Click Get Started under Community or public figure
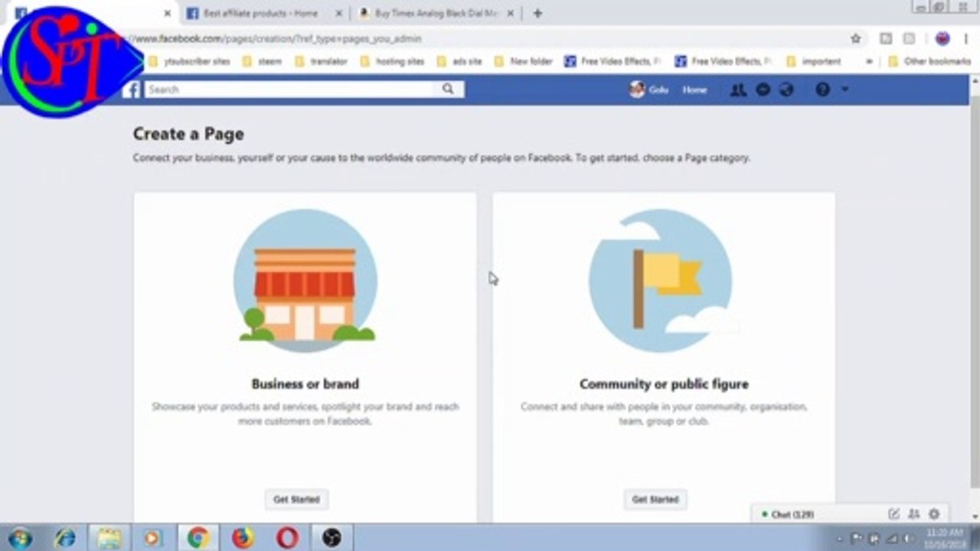This screenshot has height=551, width=980. tap(655, 499)
